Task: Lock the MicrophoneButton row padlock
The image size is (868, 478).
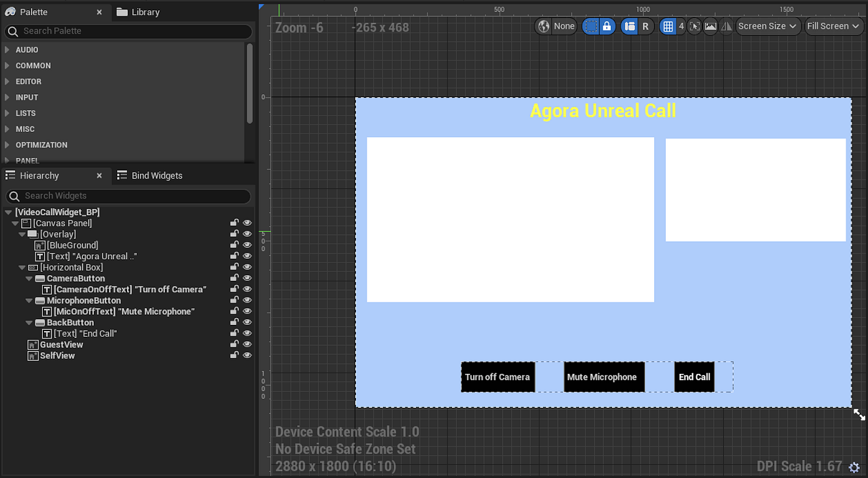Action: pos(234,301)
